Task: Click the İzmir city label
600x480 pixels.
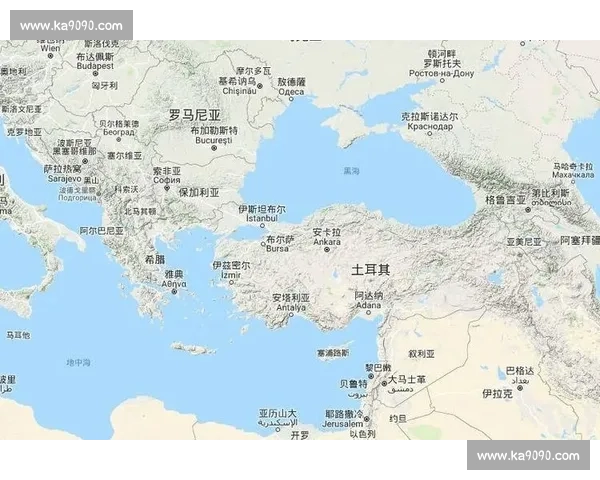Action: [231, 275]
